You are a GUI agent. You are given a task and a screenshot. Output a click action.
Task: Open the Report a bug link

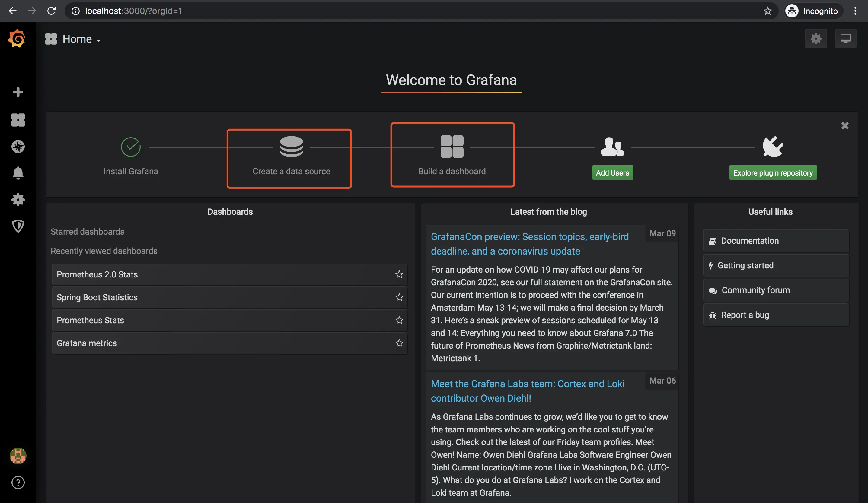tap(776, 315)
